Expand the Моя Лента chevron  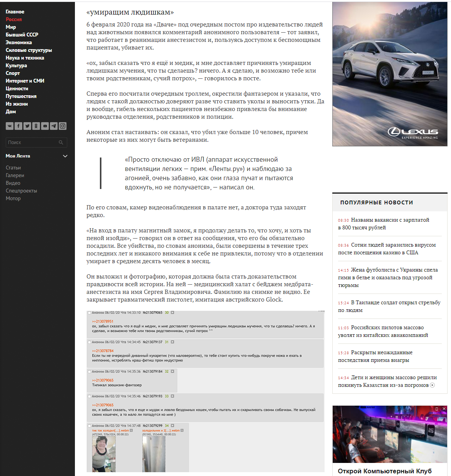65,156
